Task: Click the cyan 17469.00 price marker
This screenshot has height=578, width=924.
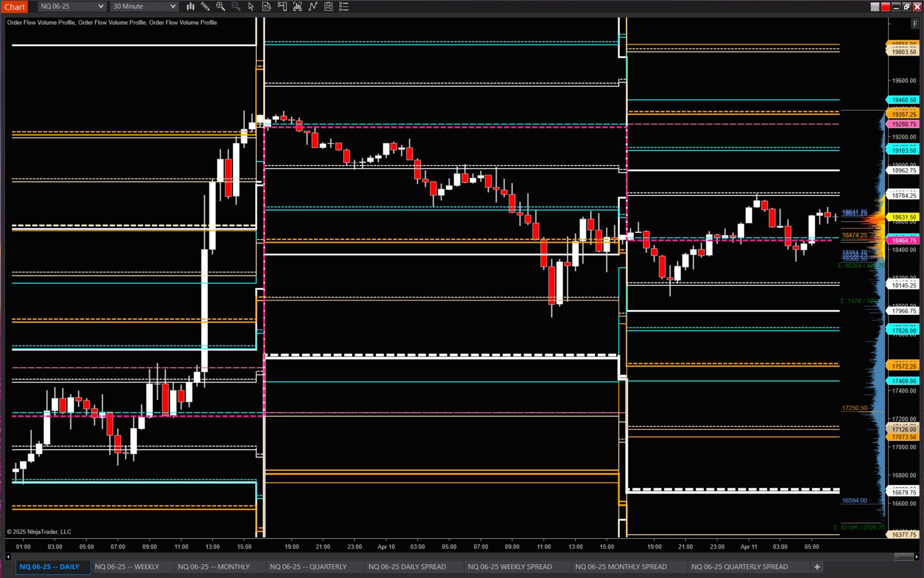Action: click(904, 380)
